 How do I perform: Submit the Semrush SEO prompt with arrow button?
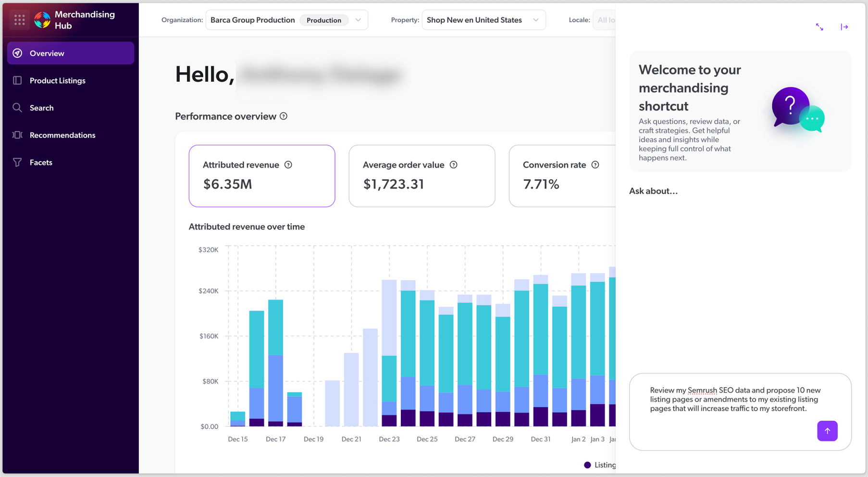click(x=827, y=431)
